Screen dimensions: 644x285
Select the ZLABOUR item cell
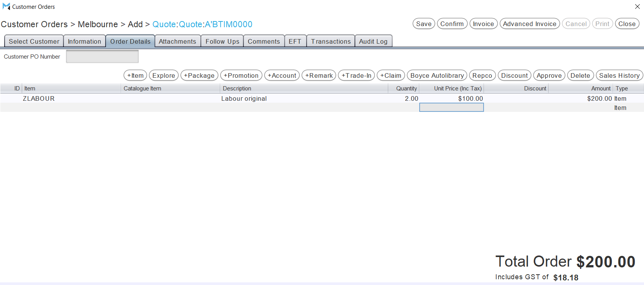(72, 98)
